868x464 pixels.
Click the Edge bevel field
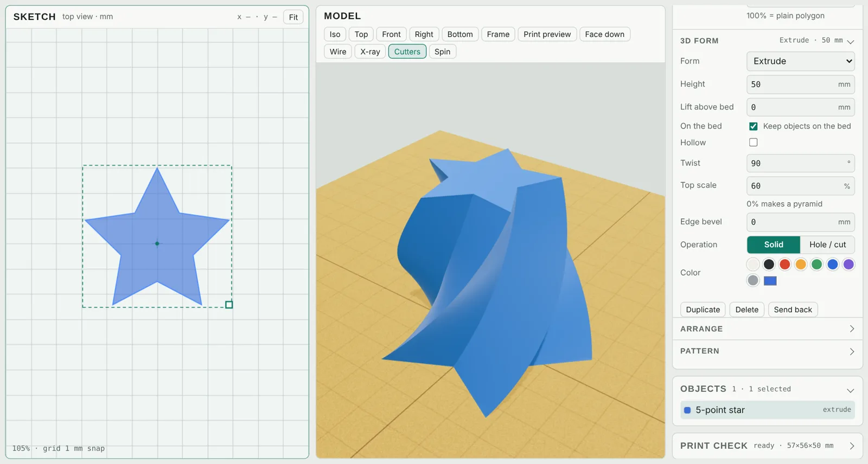pyautogui.click(x=801, y=222)
